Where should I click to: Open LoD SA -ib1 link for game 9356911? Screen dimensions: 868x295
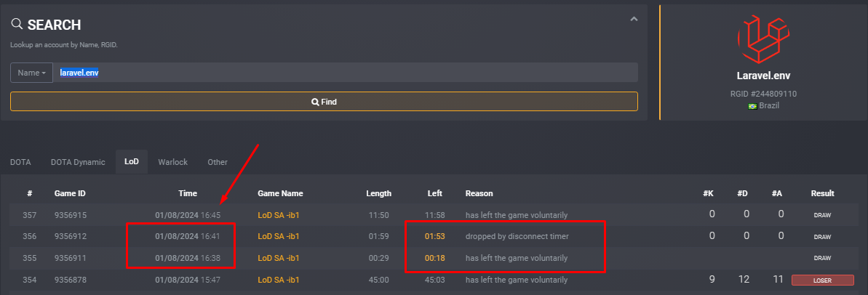coord(279,258)
